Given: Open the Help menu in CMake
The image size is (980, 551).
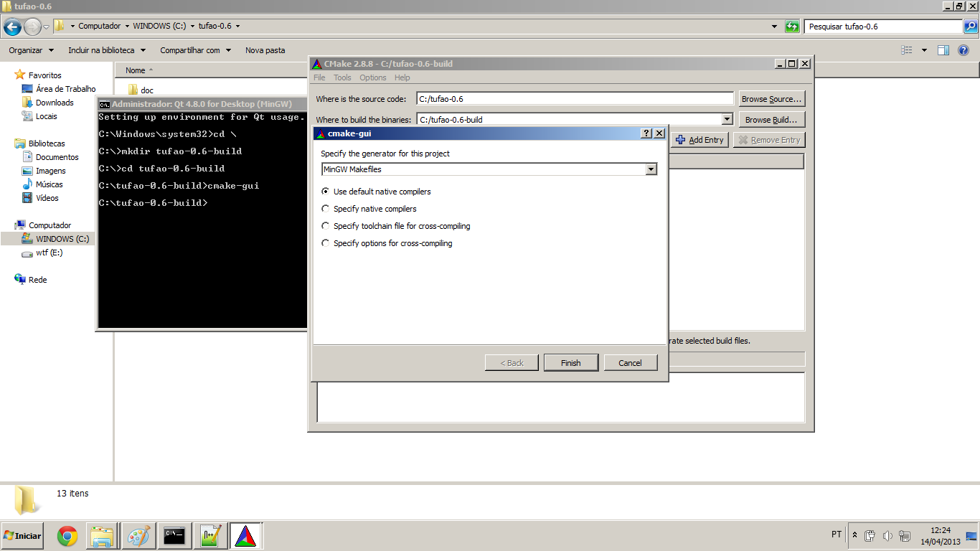Looking at the screenshot, I should click(x=402, y=77).
